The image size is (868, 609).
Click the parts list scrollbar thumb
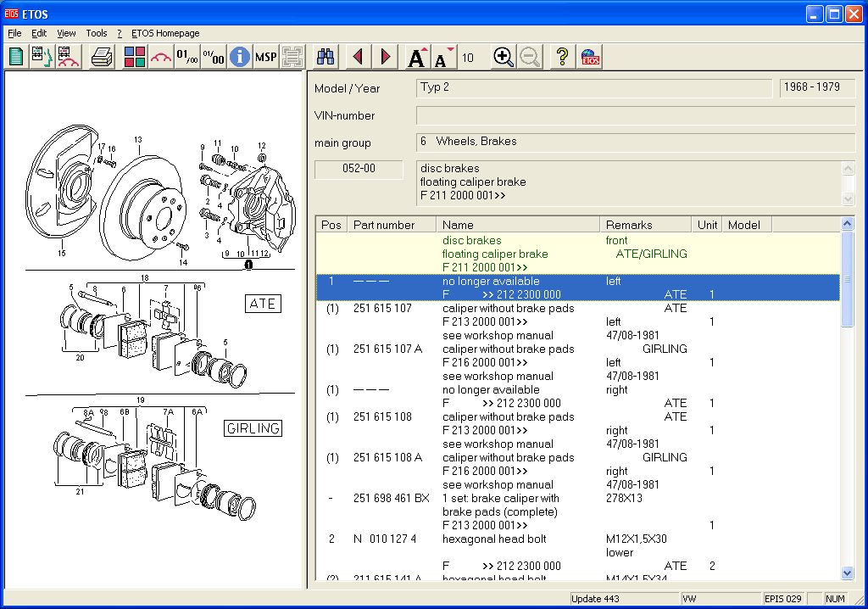pos(847,279)
